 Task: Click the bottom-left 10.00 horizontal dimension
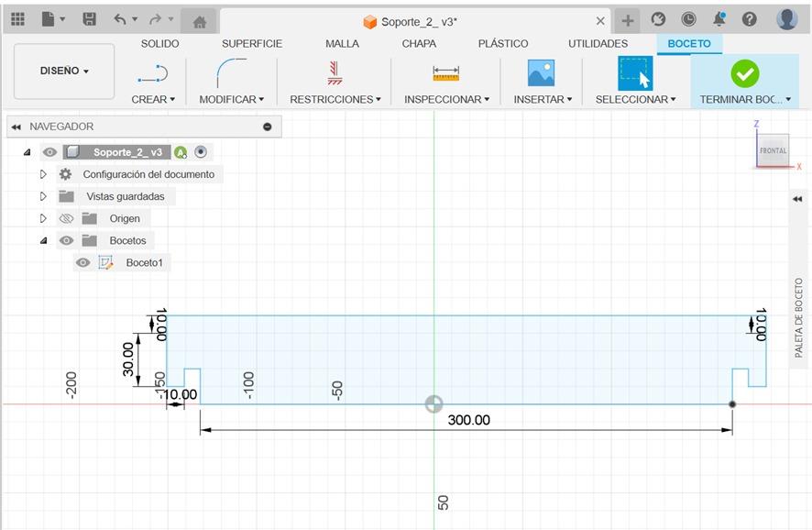181,394
